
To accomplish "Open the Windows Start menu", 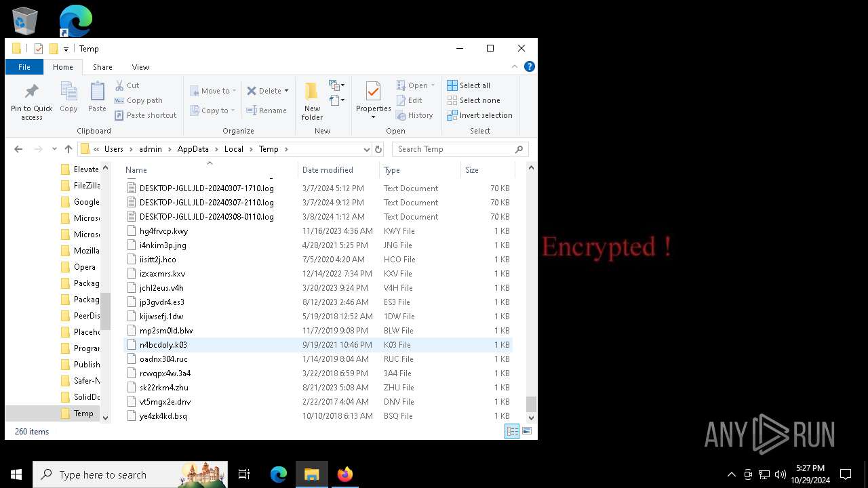I will coord(16,474).
